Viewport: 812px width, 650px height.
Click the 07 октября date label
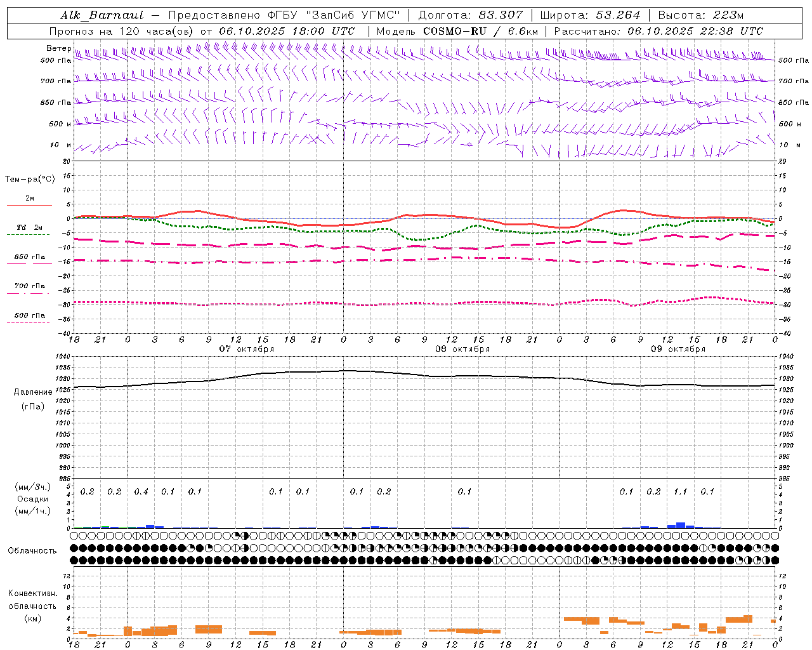247,349
